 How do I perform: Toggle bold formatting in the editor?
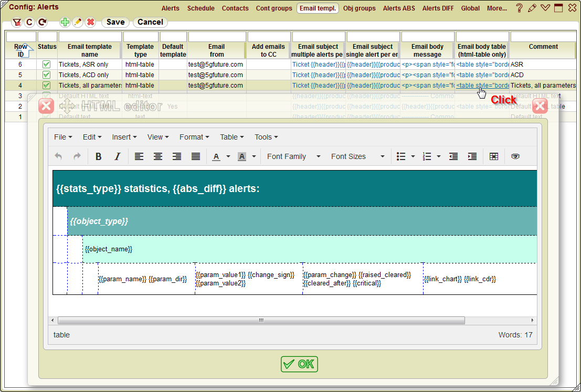tap(99, 156)
